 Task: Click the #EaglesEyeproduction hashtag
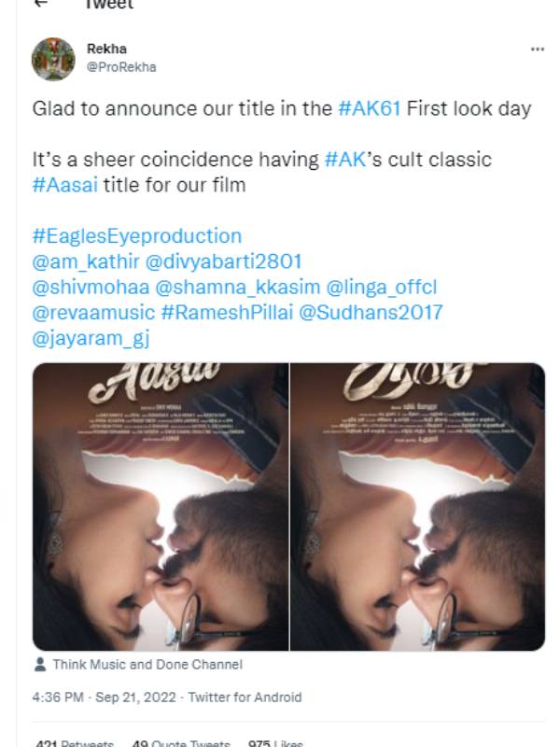pyautogui.click(x=136, y=236)
